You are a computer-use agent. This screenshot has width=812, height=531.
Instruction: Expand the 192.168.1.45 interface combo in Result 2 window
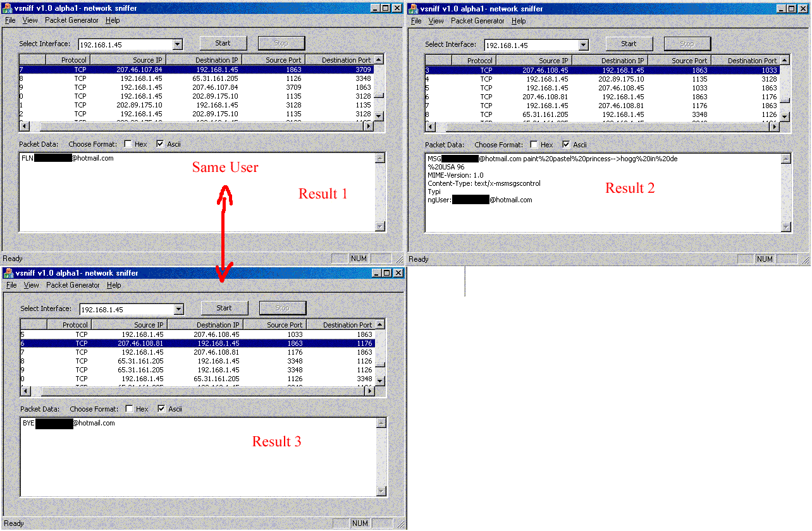583,45
